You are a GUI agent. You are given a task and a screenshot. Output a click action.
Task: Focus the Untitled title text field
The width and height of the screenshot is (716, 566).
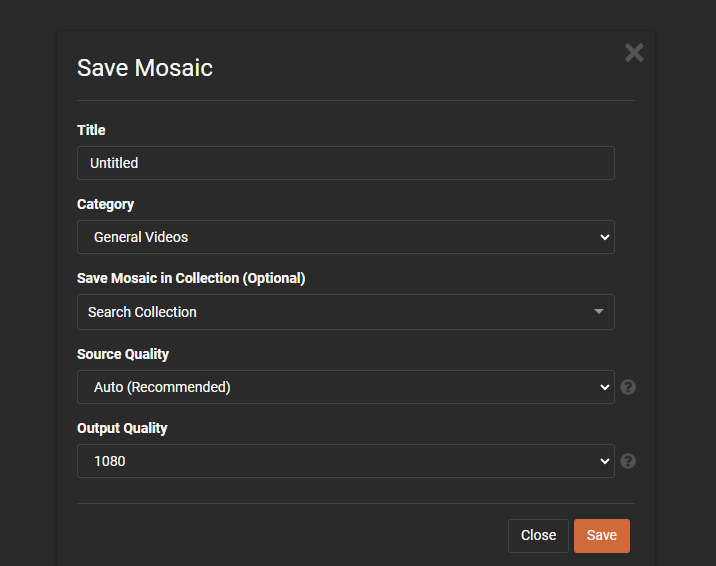[x=345, y=163]
